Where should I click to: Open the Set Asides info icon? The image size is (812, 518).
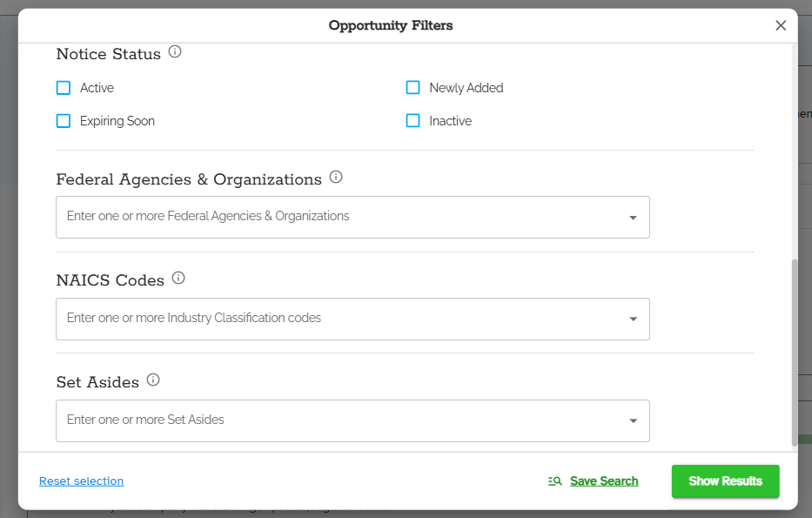153,380
